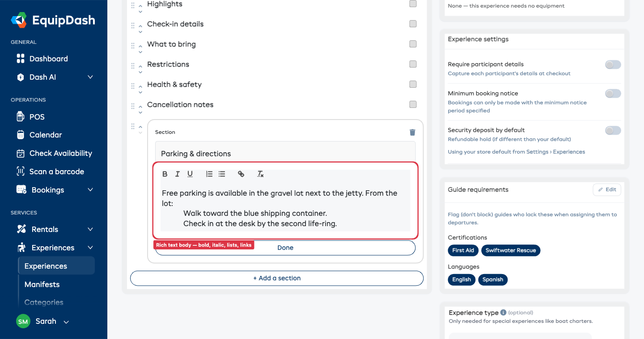
Task: Insert a bulleted list
Action: click(222, 174)
